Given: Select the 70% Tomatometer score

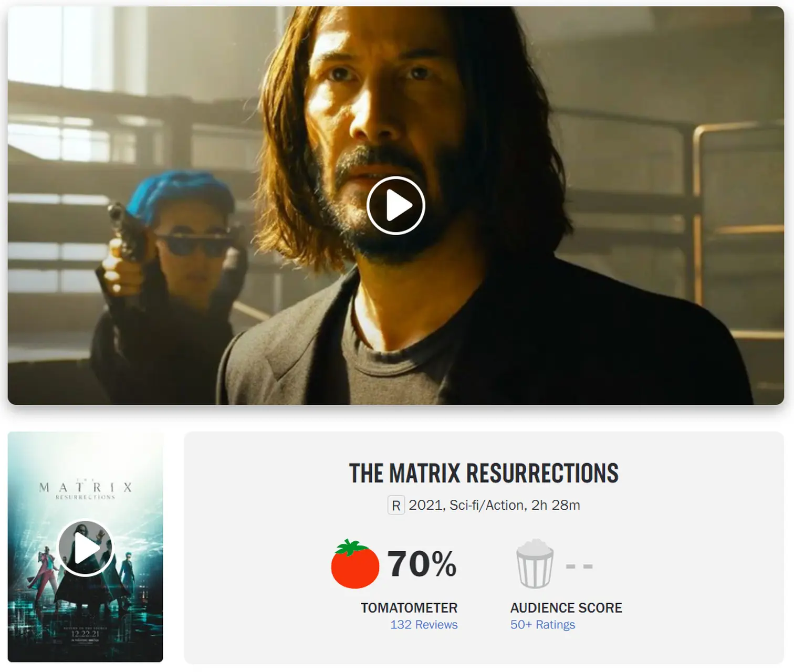Looking at the screenshot, I should (422, 564).
